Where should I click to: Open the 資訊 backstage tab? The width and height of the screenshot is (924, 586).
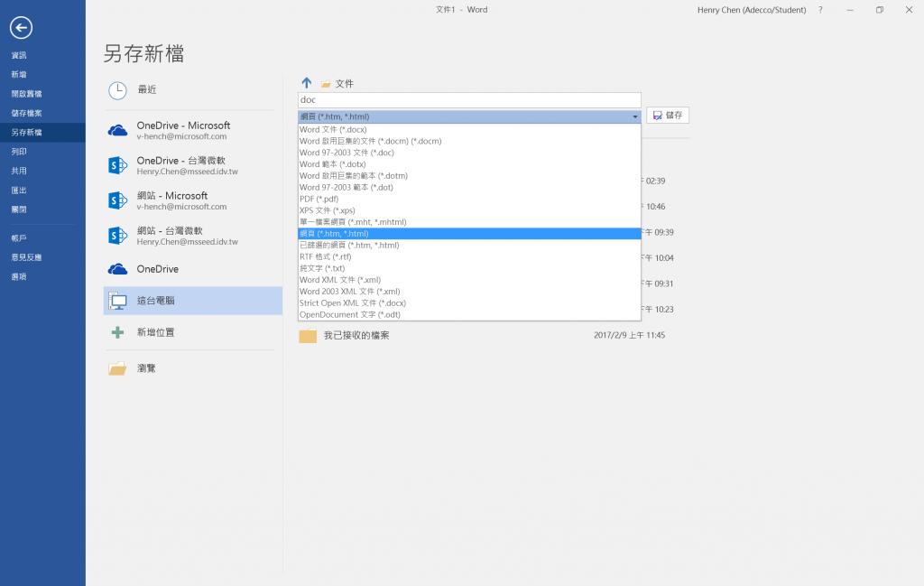42,55
